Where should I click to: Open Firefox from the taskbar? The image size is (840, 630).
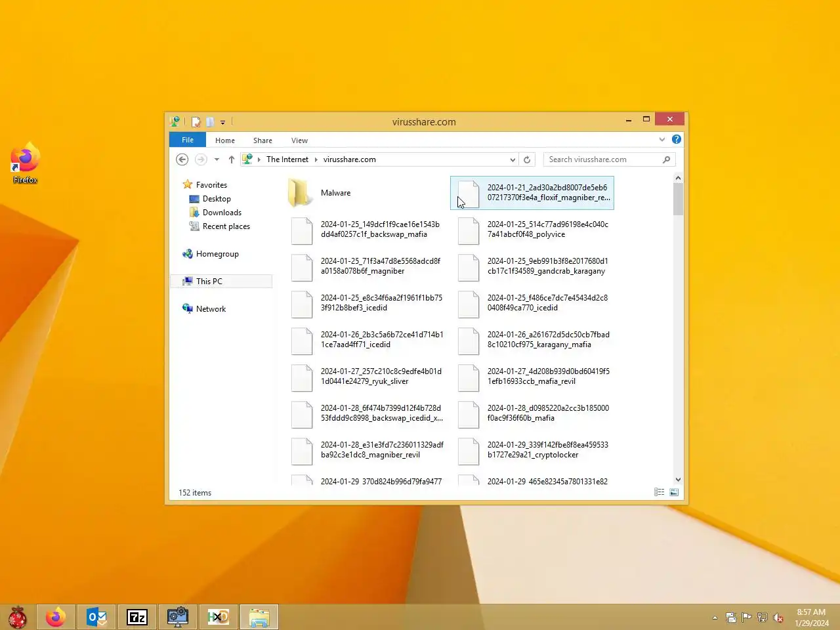pyautogui.click(x=56, y=618)
